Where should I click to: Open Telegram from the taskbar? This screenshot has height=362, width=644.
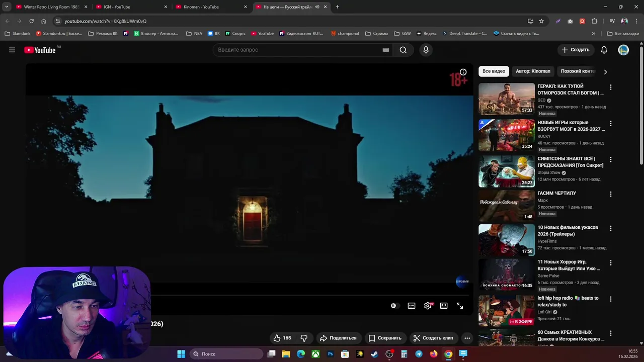[x=419, y=354]
